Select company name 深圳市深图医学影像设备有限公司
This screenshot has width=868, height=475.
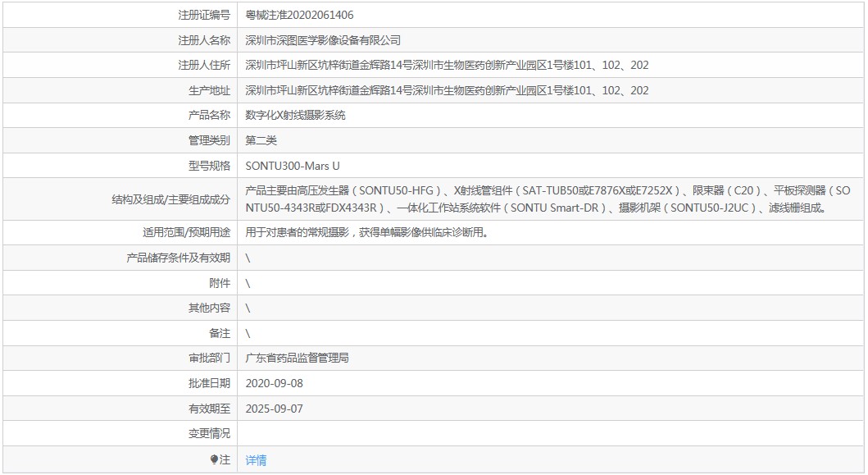coord(323,40)
